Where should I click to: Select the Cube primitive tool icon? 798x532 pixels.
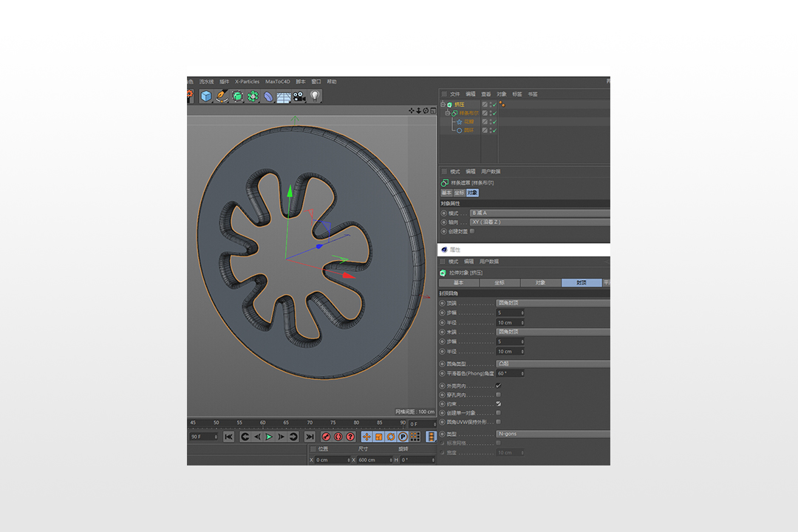(x=206, y=96)
